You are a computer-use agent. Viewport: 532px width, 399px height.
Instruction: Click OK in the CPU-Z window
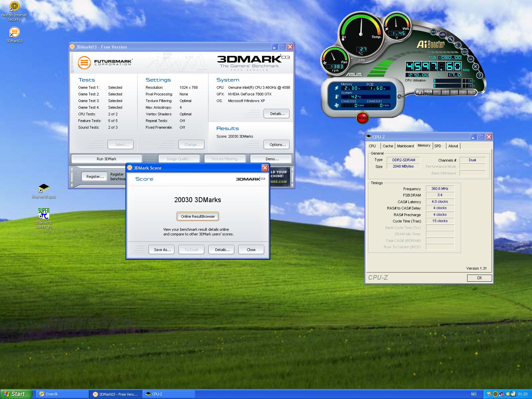479,278
